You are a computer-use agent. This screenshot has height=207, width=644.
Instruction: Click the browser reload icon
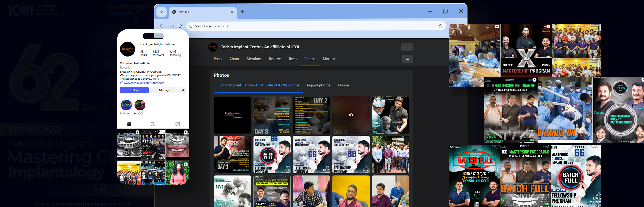tap(180, 26)
